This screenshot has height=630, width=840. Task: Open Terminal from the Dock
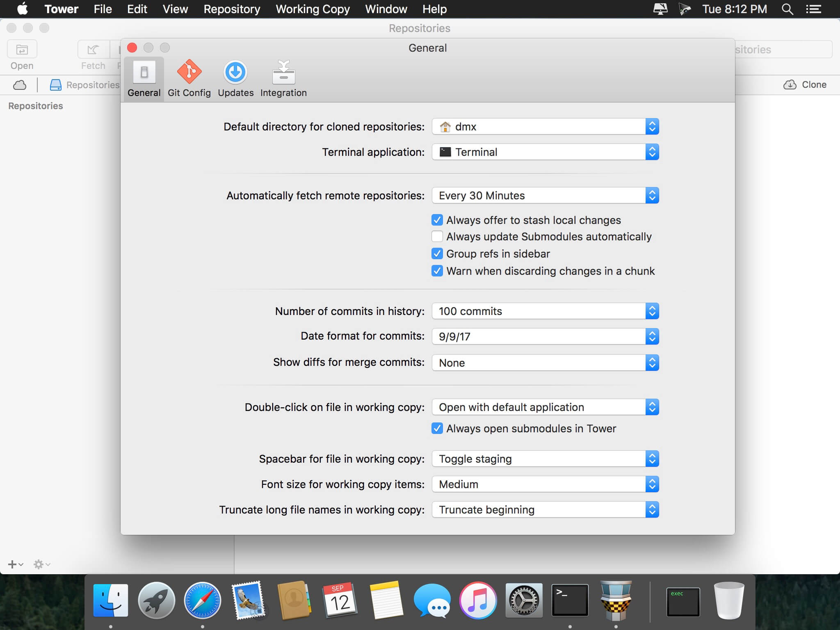[570, 600]
